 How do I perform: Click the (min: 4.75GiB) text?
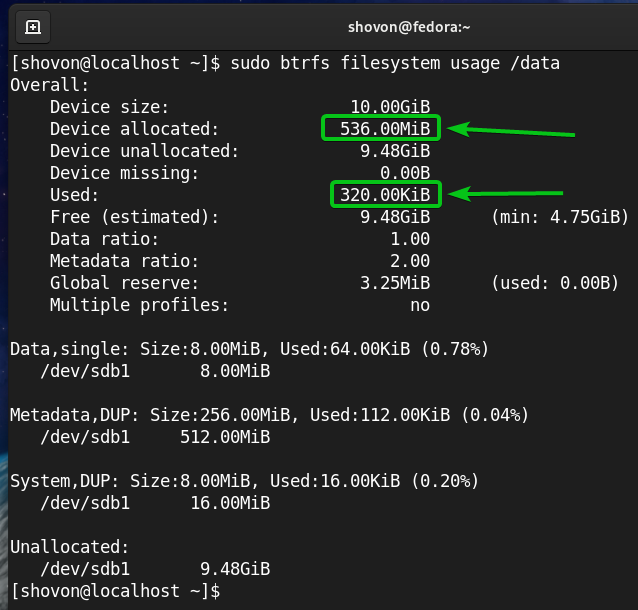(x=559, y=217)
